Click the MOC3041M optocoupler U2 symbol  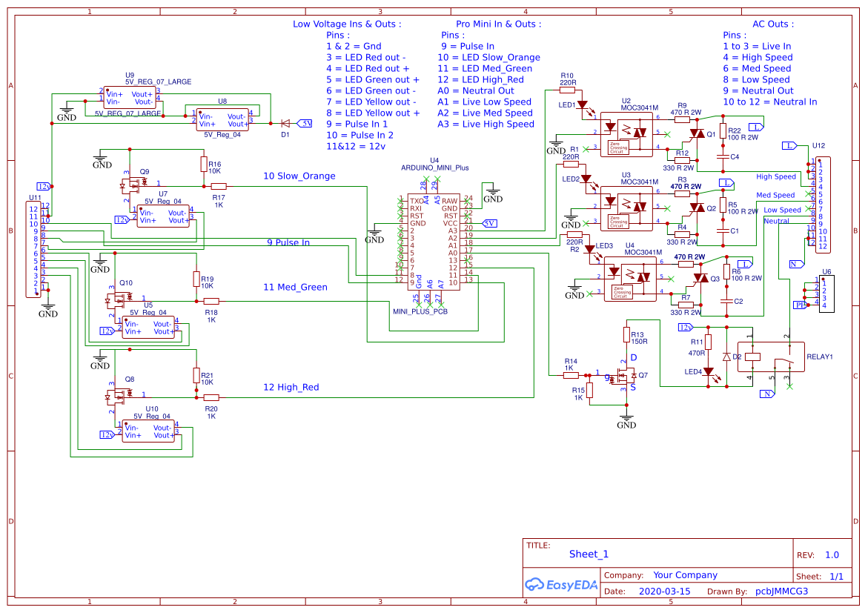click(x=626, y=135)
